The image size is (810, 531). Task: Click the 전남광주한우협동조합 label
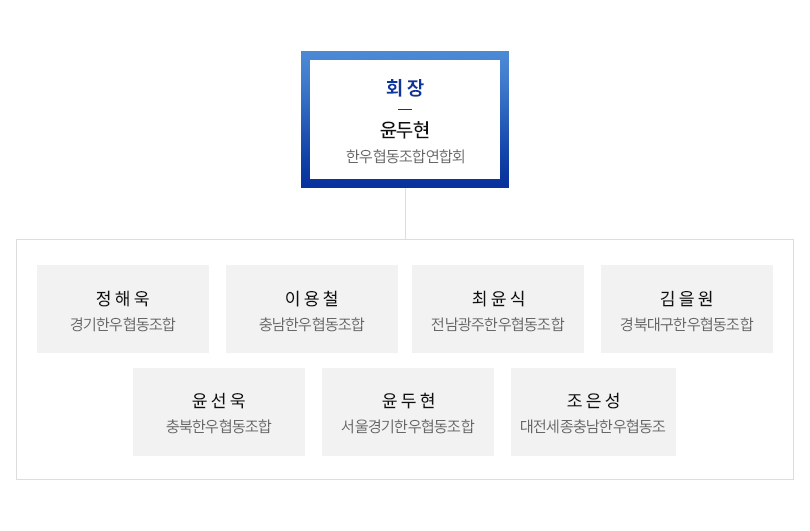pyautogui.click(x=497, y=324)
